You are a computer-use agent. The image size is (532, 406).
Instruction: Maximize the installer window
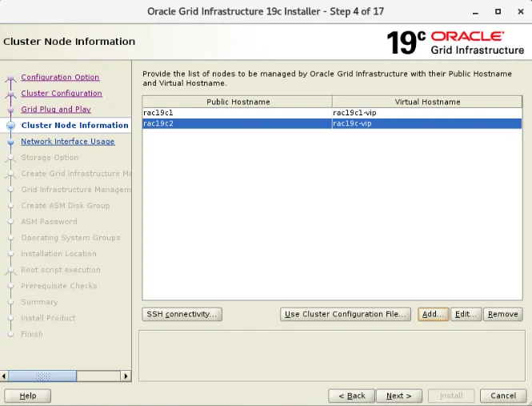[498, 11]
